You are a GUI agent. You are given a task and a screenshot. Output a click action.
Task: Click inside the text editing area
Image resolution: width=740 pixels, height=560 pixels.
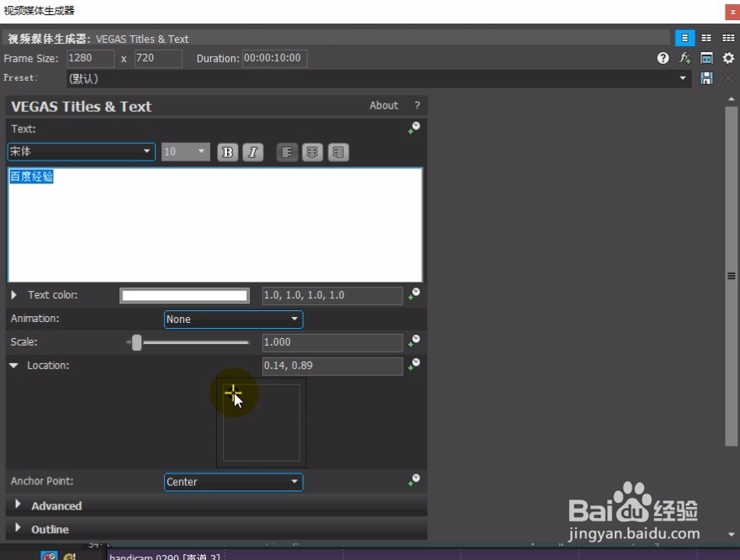(x=215, y=225)
